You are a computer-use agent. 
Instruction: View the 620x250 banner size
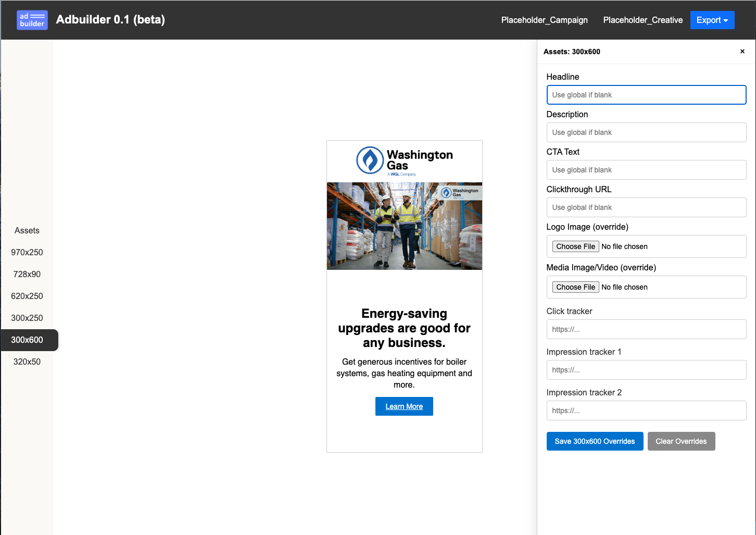coord(26,296)
